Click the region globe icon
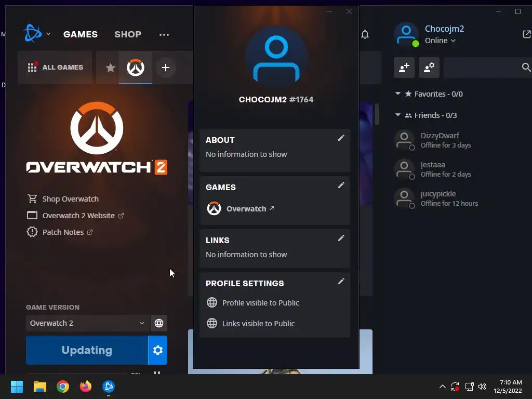 click(x=159, y=323)
